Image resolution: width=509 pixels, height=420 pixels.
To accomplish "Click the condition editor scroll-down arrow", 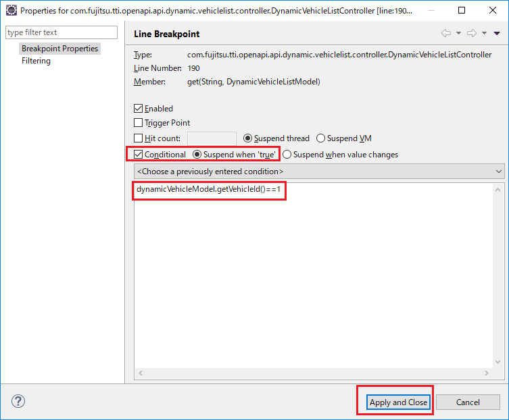I will pos(498,362).
